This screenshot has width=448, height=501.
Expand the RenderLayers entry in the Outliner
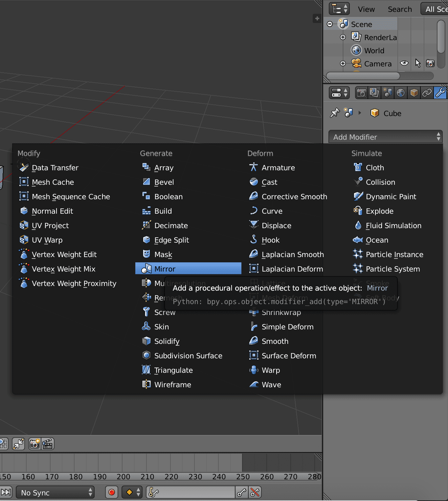pyautogui.click(x=343, y=37)
